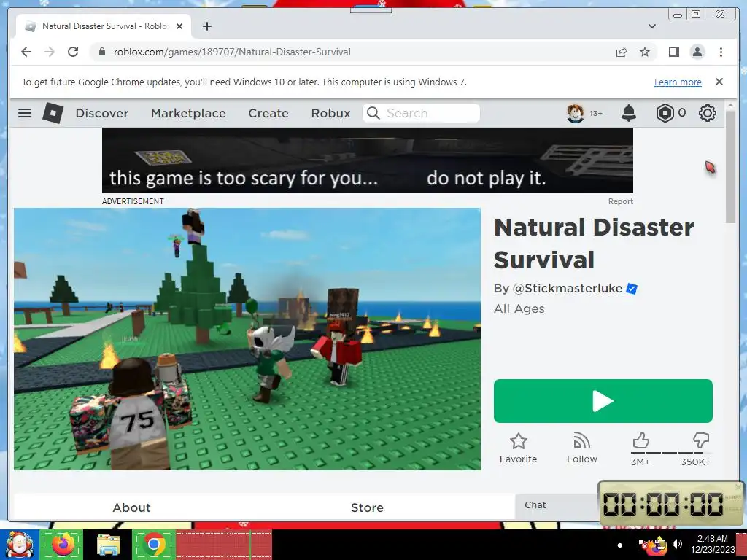View site info via padlock icon

click(101, 52)
